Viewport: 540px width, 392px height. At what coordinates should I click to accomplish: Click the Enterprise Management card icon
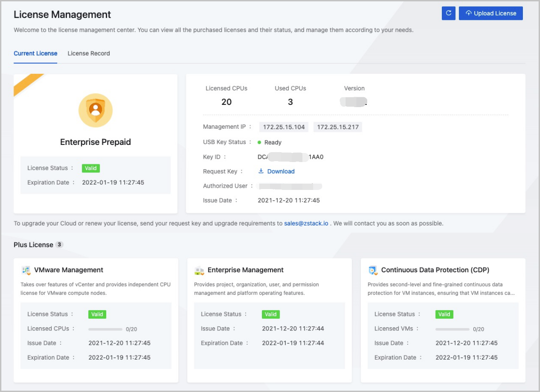tap(199, 270)
